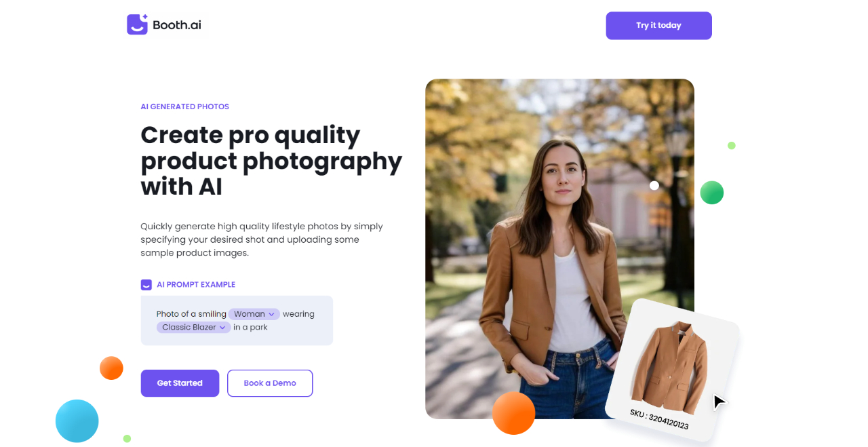The image size is (868, 447).
Task: Click the Get Started button
Action: point(180,383)
